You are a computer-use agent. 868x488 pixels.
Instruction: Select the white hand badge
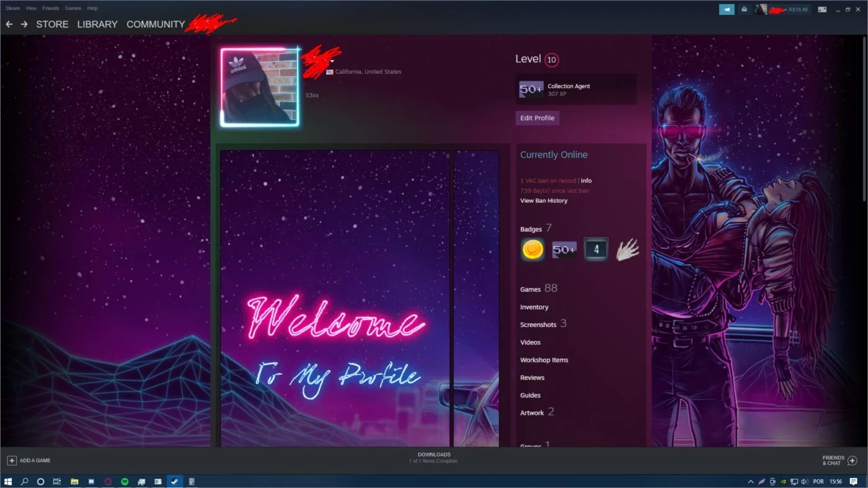[x=627, y=249]
